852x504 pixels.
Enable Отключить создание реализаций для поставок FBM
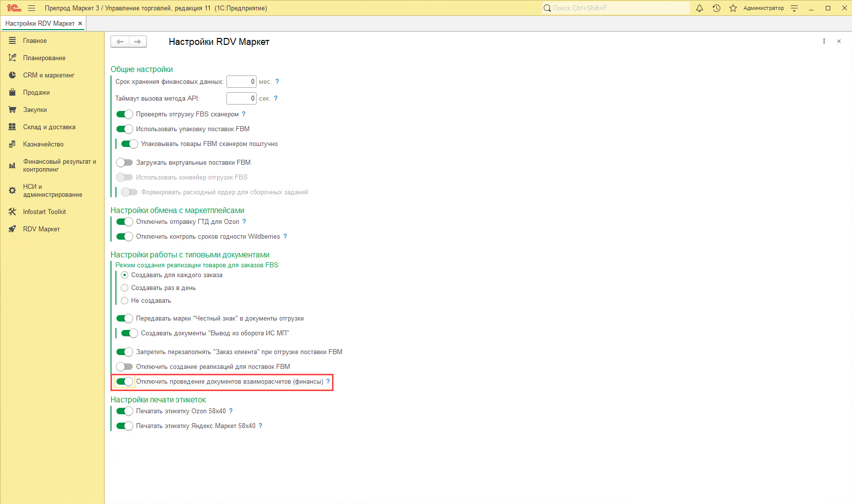pyautogui.click(x=125, y=367)
